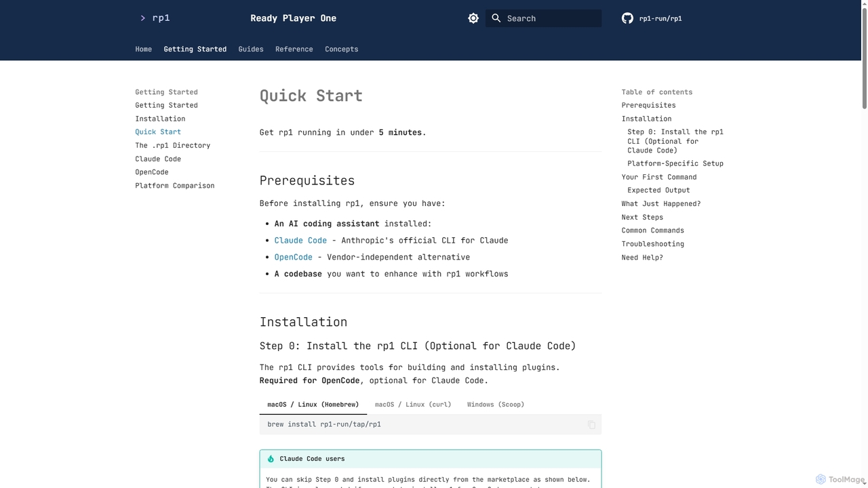
Task: Click the flame icon in Claude Code users tip
Action: (x=271, y=459)
